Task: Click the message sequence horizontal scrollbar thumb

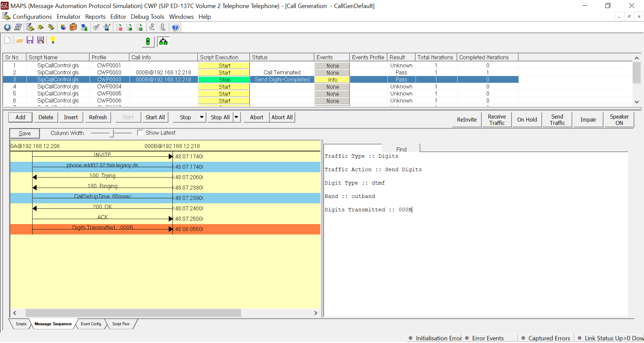Action: [133, 313]
